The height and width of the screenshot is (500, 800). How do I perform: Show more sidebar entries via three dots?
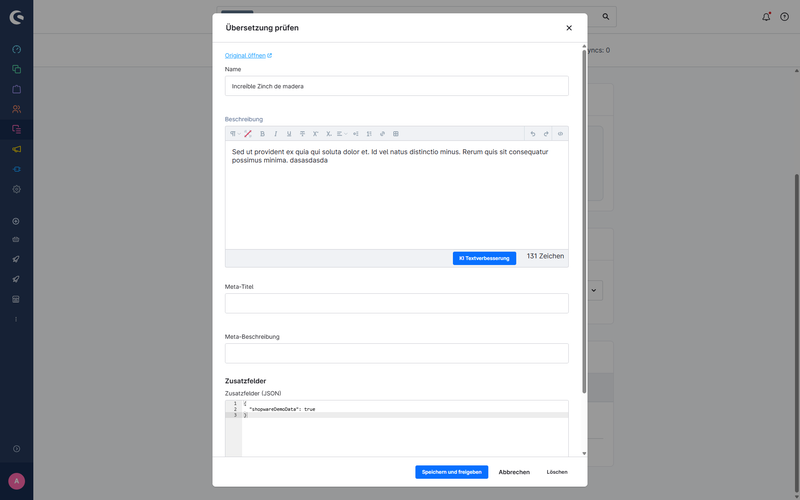pos(16,319)
